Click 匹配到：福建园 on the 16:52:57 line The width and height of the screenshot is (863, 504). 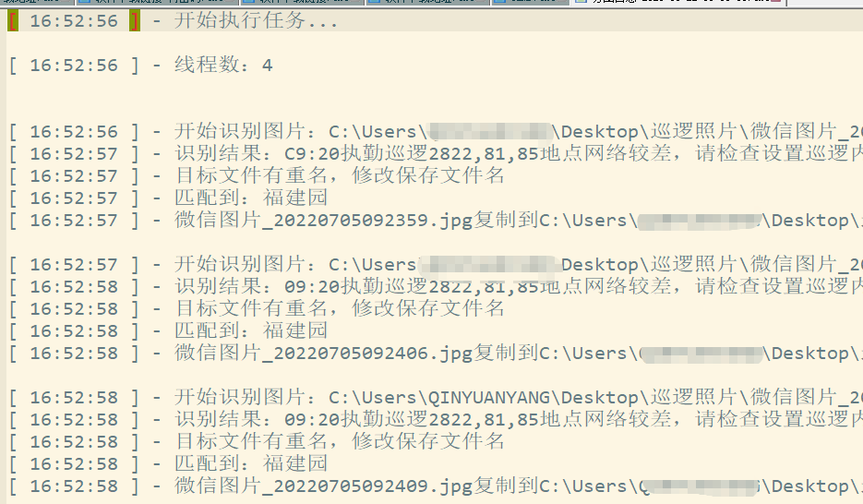point(251,198)
